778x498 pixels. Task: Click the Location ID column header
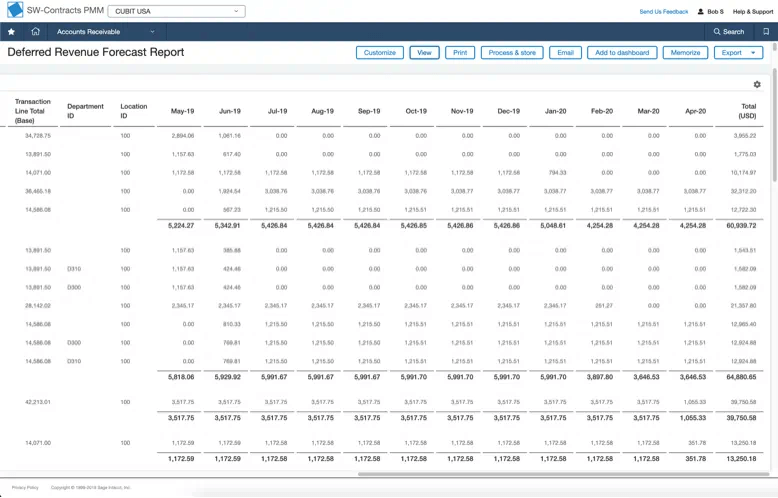[x=133, y=111]
